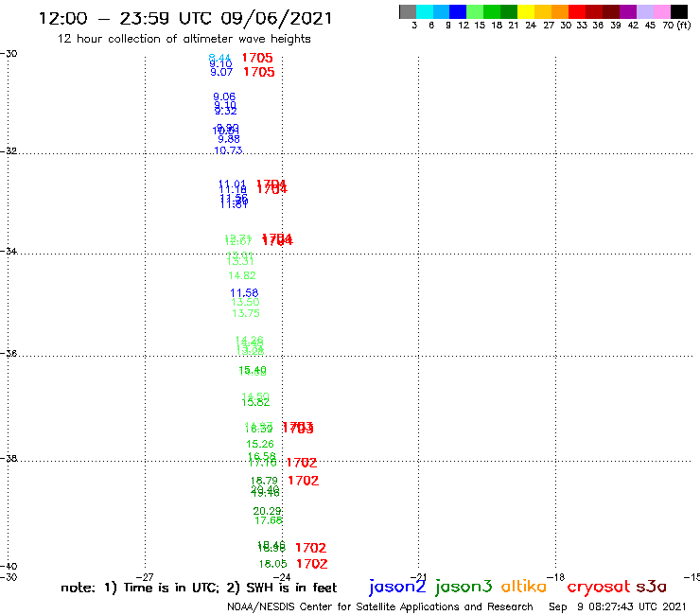Select latitude axis label -32
Image resolution: width=700 pixels, height=615 pixels.
9,150
